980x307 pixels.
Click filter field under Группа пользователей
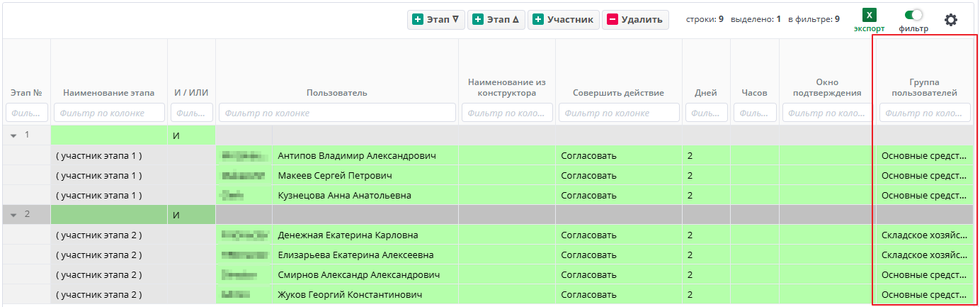[925, 113]
